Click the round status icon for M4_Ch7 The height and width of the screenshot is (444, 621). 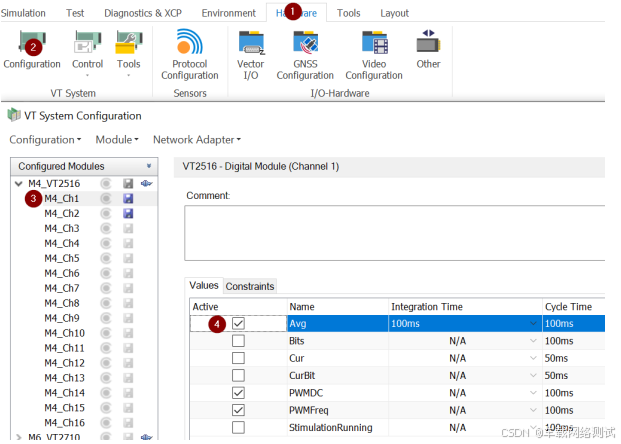[106, 288]
